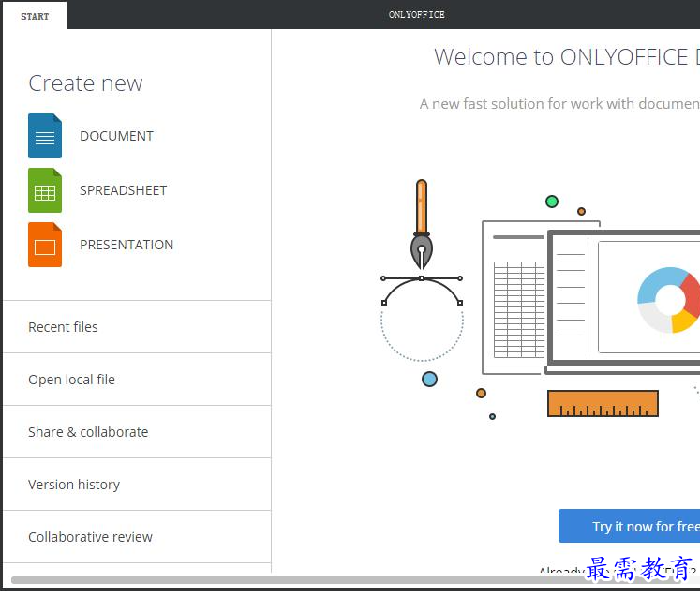The height and width of the screenshot is (598, 700).
Task: Click the 'A new fast solution' subtitle
Action: pos(559,104)
